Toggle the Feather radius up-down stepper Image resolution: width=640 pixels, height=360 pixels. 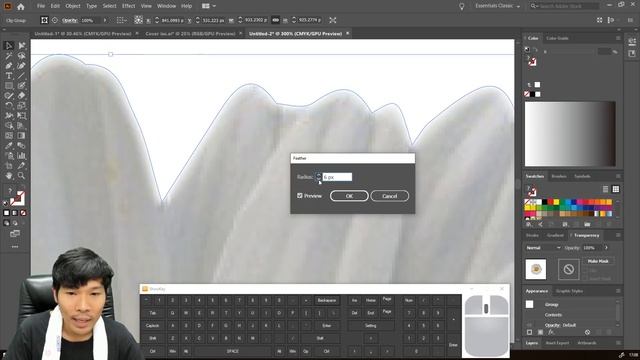(x=318, y=177)
